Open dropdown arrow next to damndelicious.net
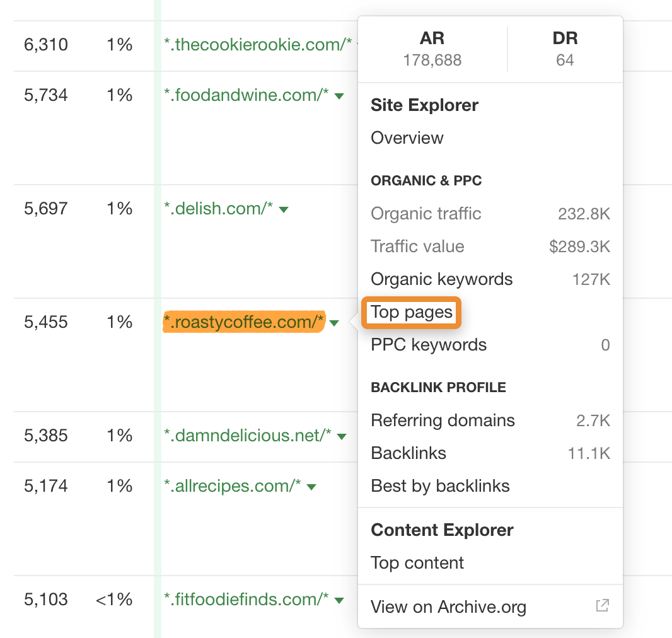 click(342, 436)
